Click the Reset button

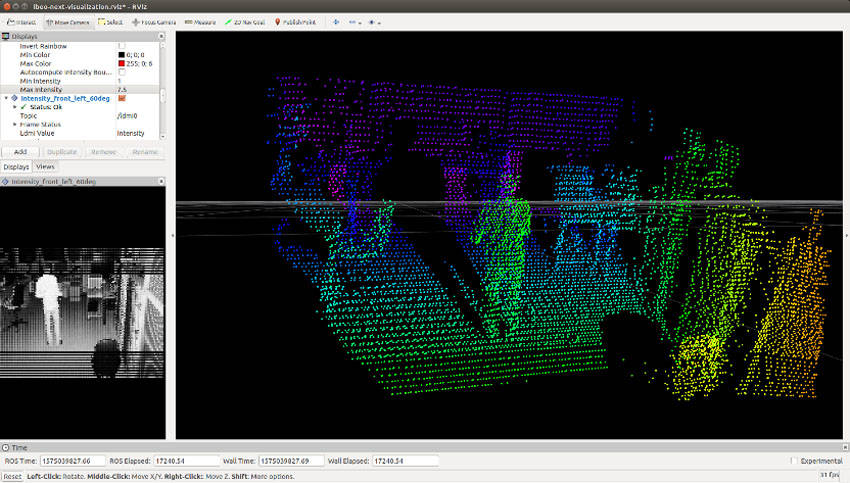click(x=12, y=476)
